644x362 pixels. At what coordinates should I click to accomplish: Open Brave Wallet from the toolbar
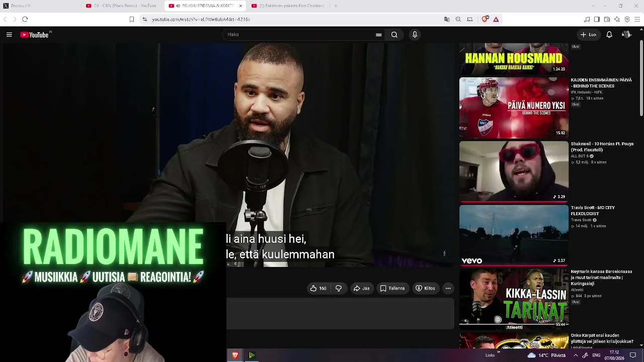pos(607,19)
